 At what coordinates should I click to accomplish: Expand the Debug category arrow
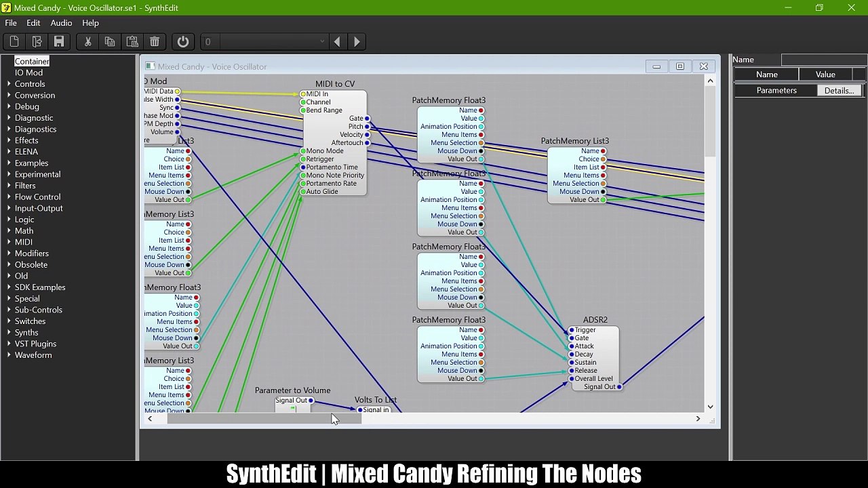pyautogui.click(x=8, y=106)
